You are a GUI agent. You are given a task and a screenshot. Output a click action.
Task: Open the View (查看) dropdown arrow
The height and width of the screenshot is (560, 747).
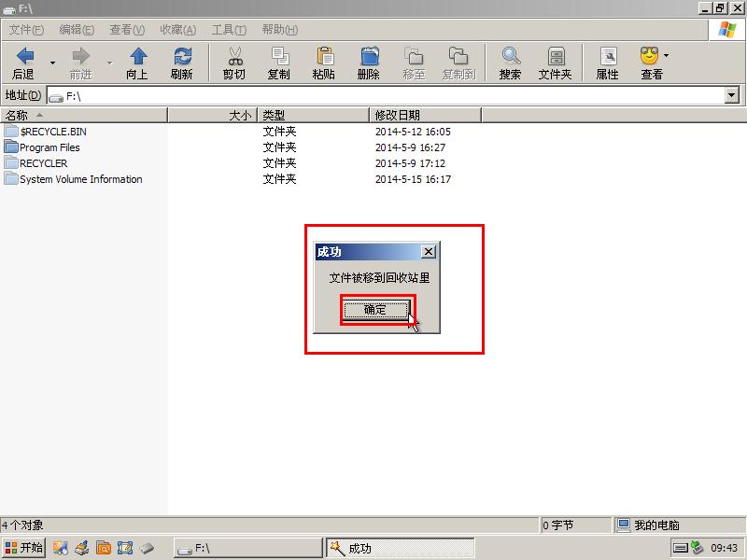pyautogui.click(x=667, y=56)
